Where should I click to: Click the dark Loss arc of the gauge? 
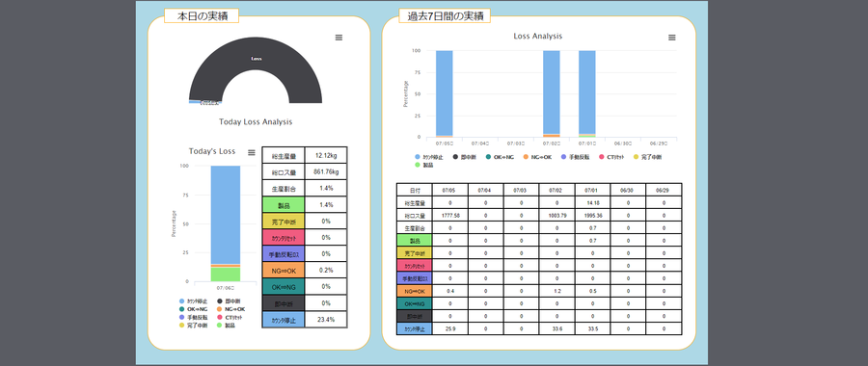coord(256,58)
